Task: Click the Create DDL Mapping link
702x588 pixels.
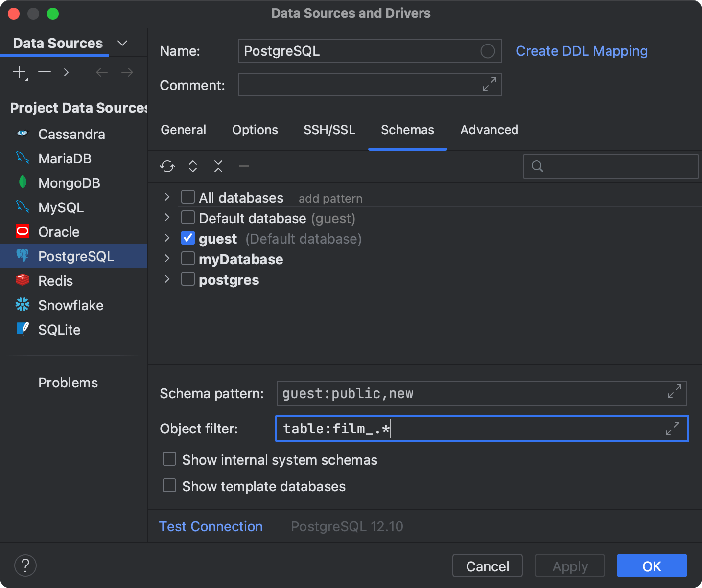Action: coord(582,51)
